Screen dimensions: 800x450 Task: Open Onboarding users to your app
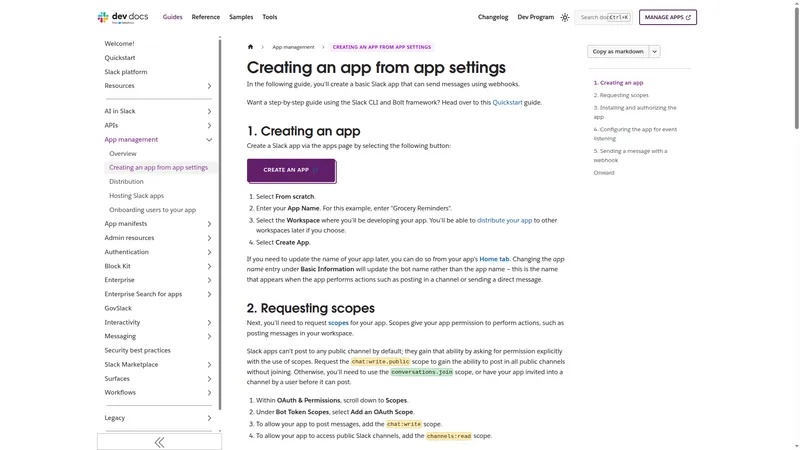point(152,210)
